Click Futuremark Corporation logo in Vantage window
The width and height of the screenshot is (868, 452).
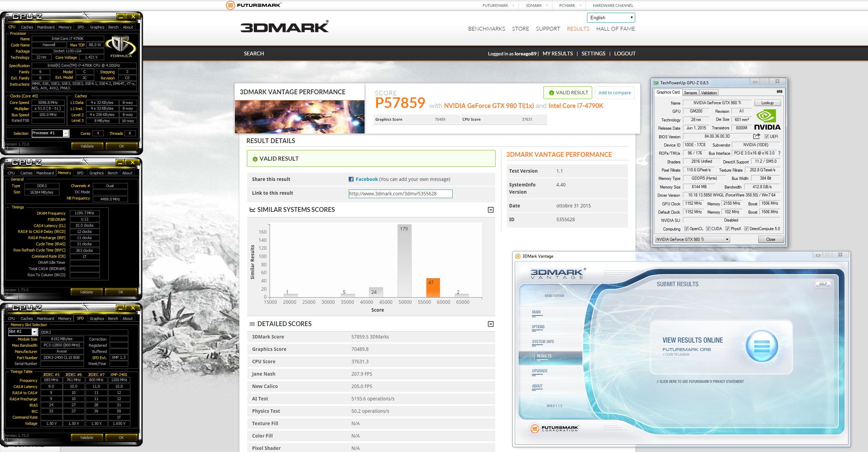coord(555,429)
